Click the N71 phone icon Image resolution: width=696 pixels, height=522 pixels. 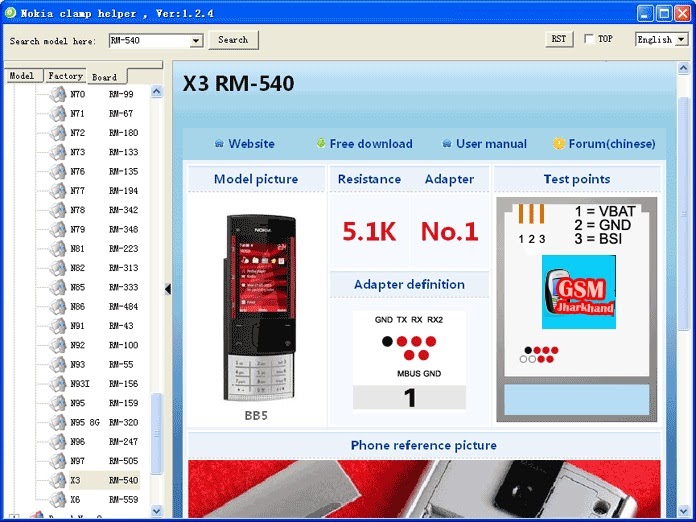click(x=58, y=114)
